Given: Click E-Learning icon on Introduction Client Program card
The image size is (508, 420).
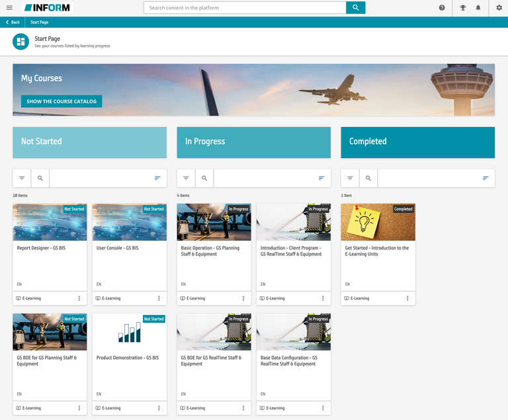Looking at the screenshot, I should (262, 298).
